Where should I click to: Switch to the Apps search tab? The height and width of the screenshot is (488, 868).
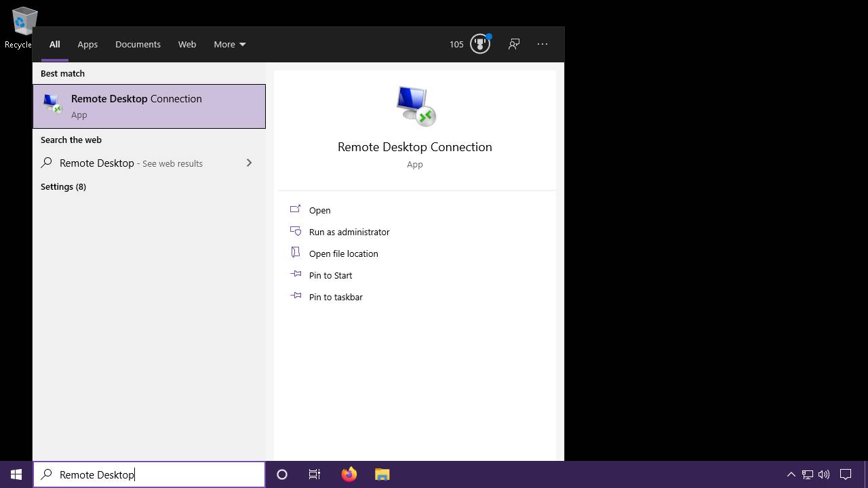[87, 44]
